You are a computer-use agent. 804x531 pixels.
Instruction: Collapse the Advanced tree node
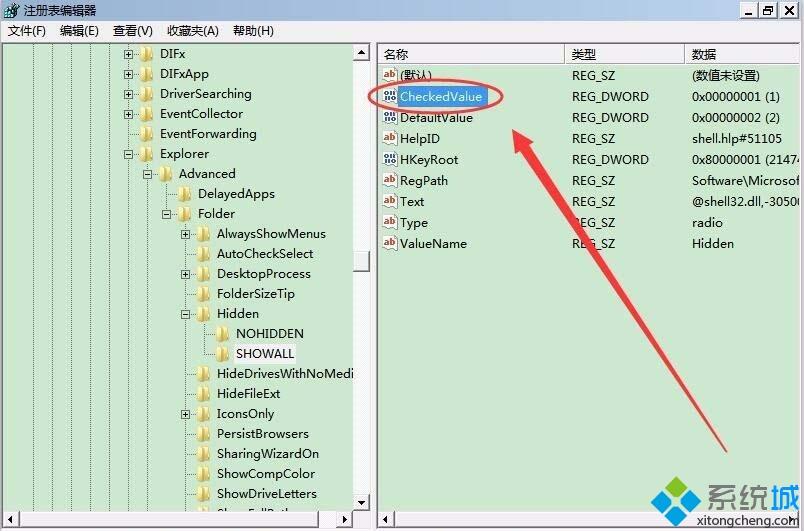(x=147, y=174)
